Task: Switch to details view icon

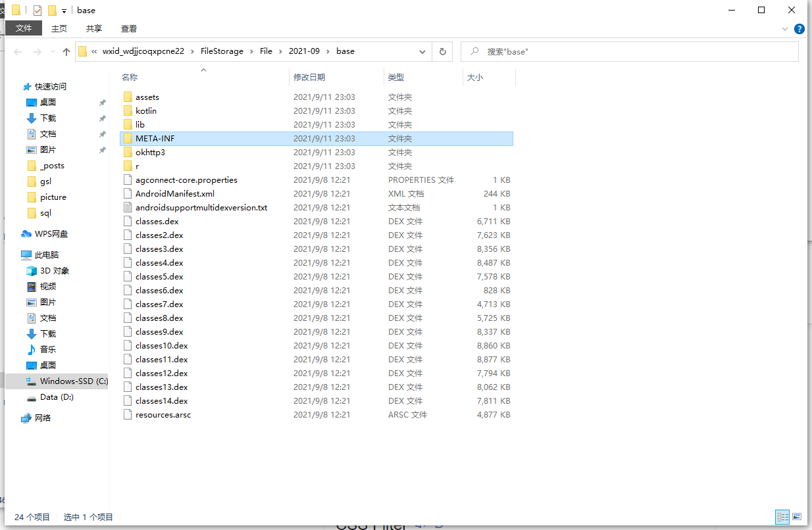Action: 782,517
